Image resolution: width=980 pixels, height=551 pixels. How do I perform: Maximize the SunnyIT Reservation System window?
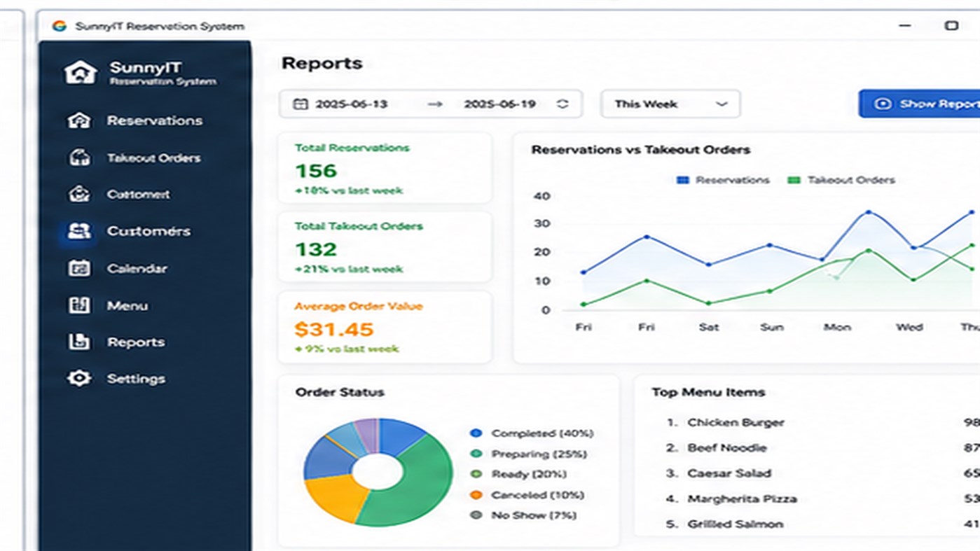[x=951, y=26]
